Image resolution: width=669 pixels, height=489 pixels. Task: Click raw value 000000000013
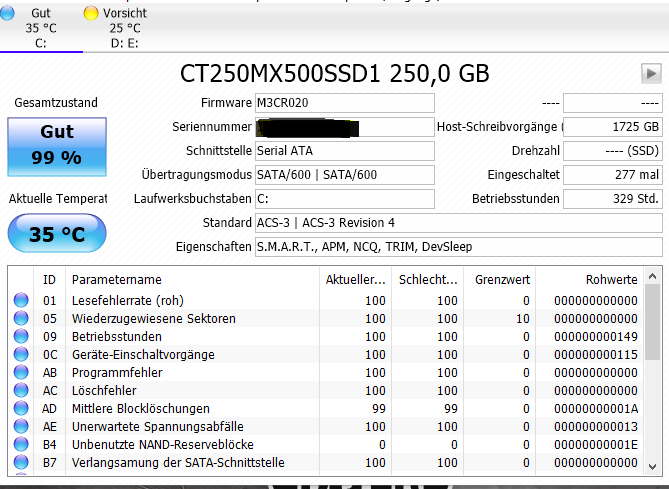(596, 426)
